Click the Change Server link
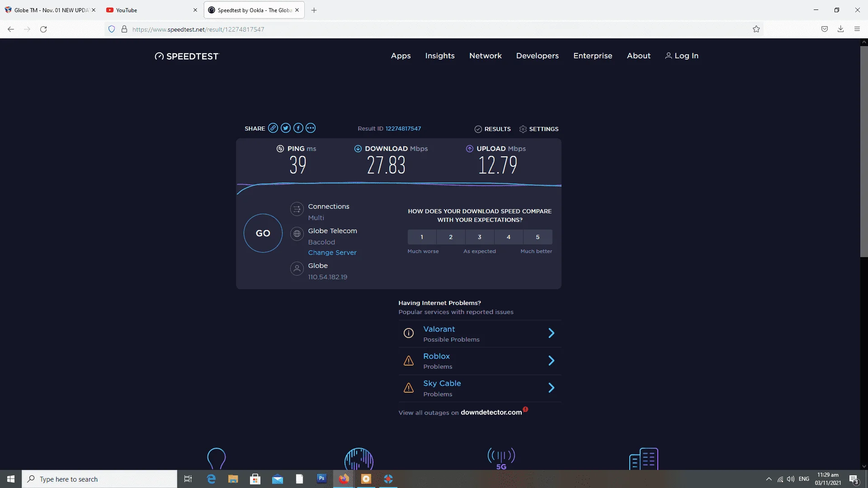This screenshot has width=868, height=488. click(332, 253)
